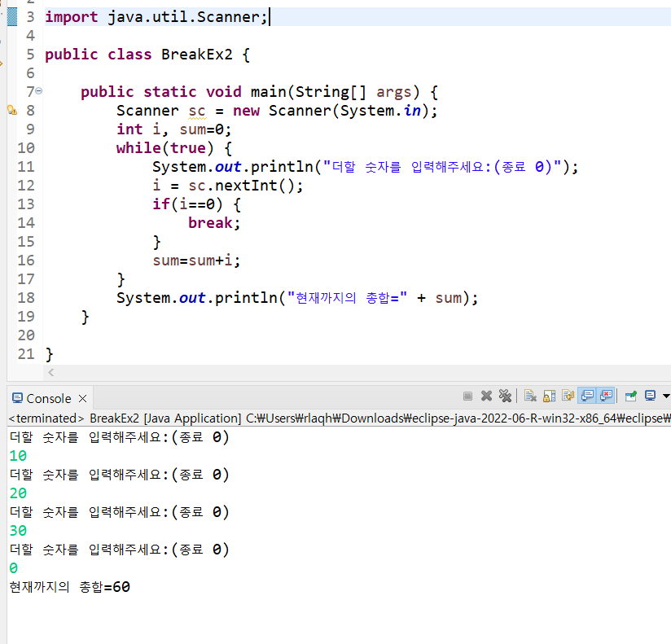This screenshot has width=671, height=644.
Task: Click the Terminate button in the Console toolbar
Action: click(x=467, y=396)
